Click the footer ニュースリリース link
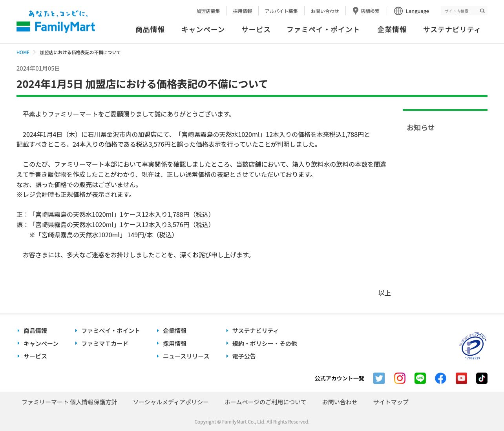The height and width of the screenshot is (431, 504). 186,356
